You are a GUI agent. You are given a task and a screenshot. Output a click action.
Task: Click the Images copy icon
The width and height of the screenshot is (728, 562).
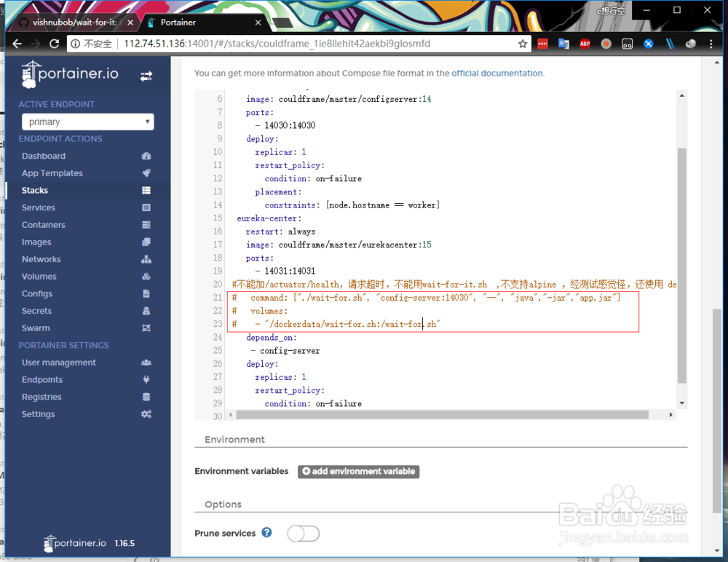click(x=146, y=242)
